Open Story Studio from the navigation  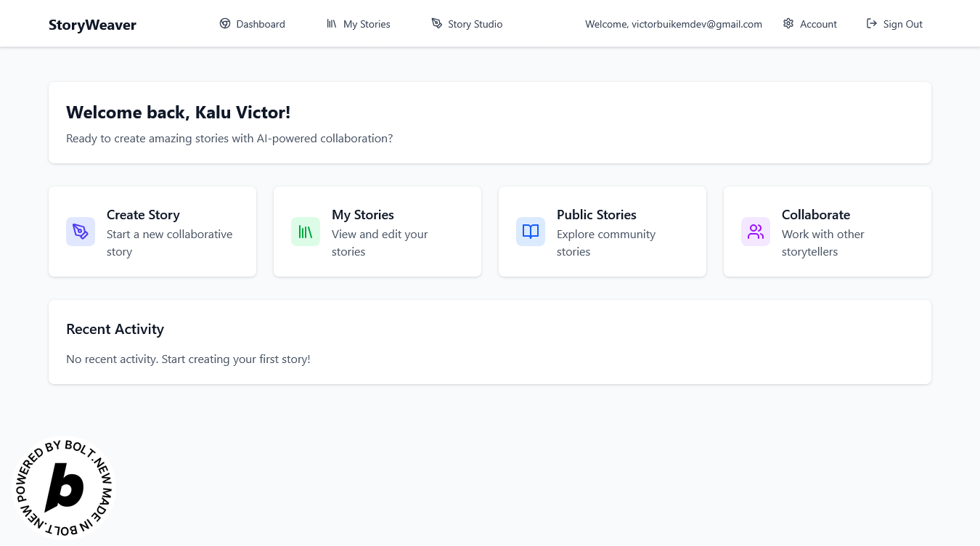coord(475,24)
